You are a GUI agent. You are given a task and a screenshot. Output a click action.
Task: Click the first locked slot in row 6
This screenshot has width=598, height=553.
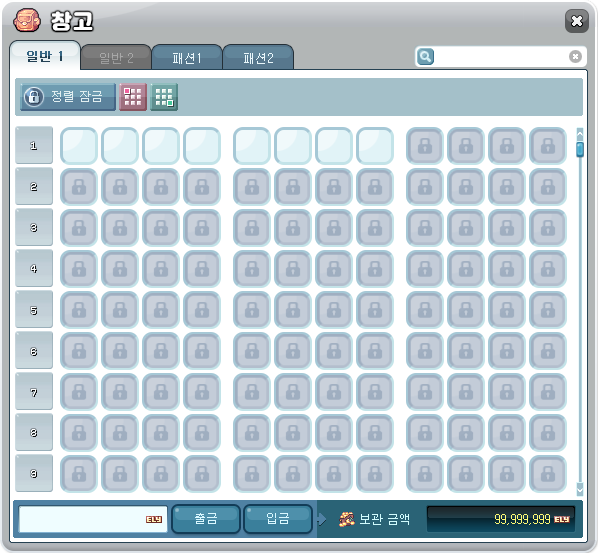79,351
